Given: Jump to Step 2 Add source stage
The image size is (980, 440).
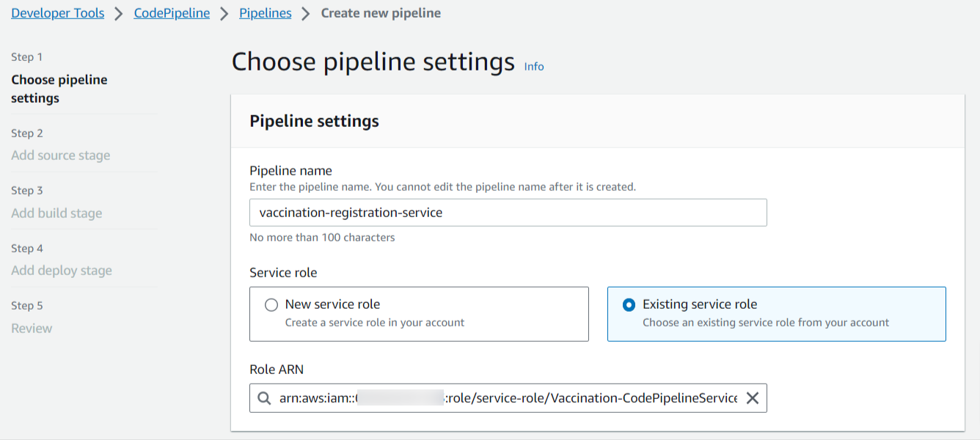Looking at the screenshot, I should [60, 155].
